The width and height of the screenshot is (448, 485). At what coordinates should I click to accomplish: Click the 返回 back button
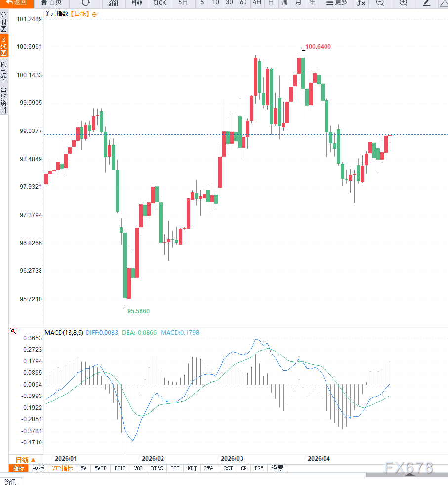[16, 3]
